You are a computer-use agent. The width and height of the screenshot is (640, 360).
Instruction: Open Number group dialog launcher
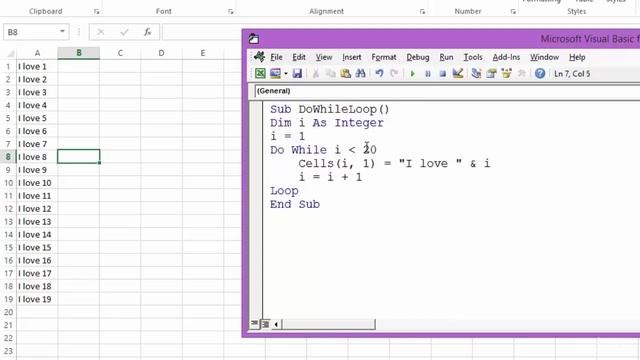[513, 11]
